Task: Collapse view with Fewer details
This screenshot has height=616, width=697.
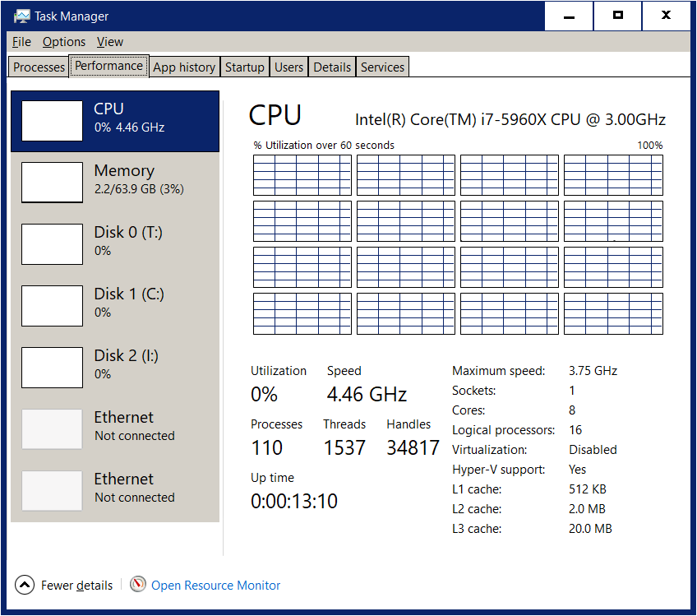Action: pyautogui.click(x=76, y=585)
